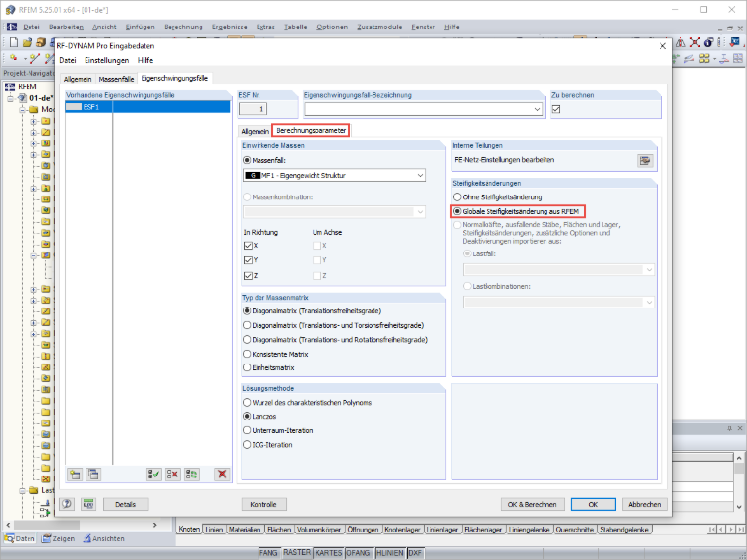Click the ESF Nr. field showing 1
This screenshot has width=747, height=560.
(253, 109)
